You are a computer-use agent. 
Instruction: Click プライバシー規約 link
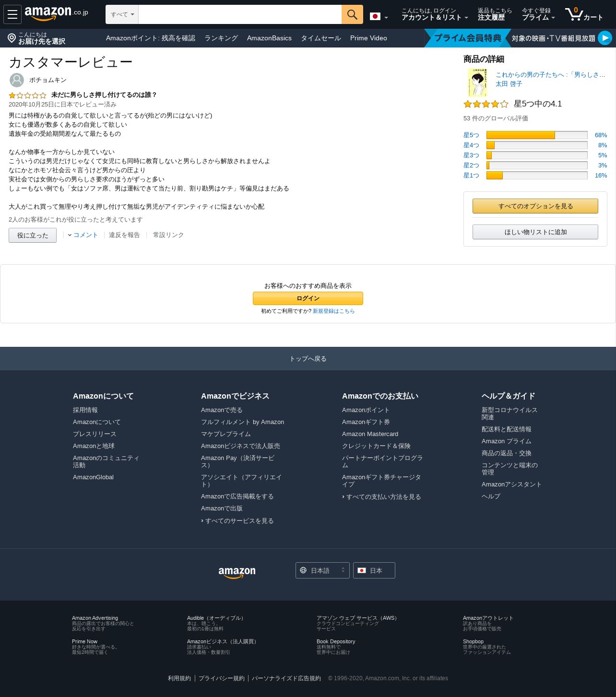[x=222, y=678]
